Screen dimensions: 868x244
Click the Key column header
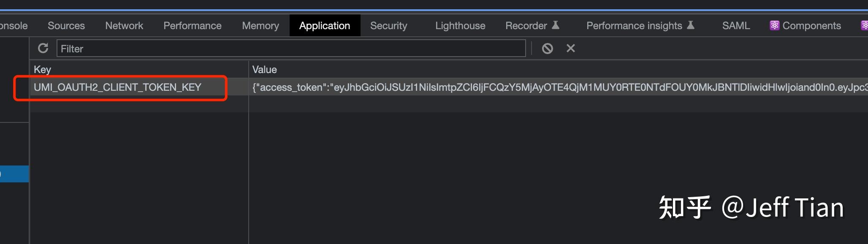tap(42, 70)
